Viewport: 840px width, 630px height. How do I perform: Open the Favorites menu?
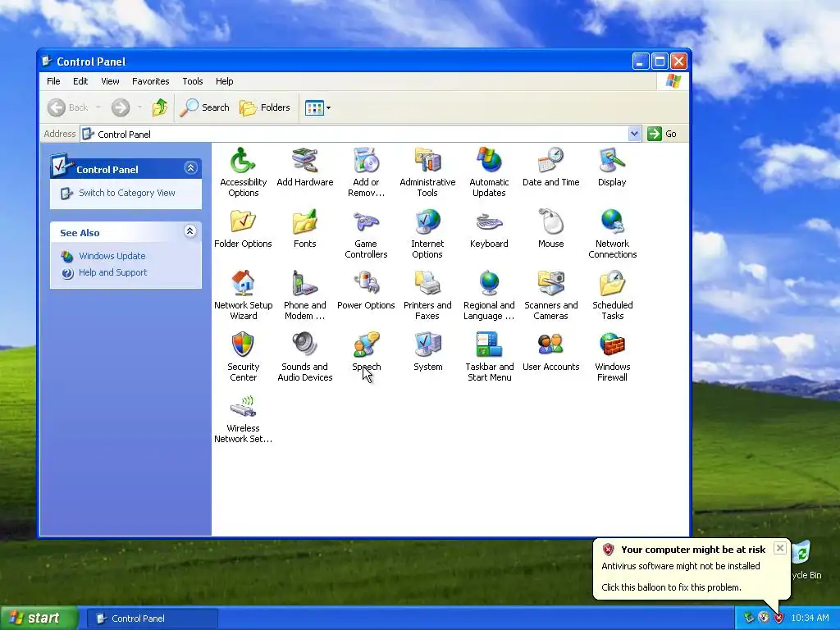pyautogui.click(x=151, y=81)
